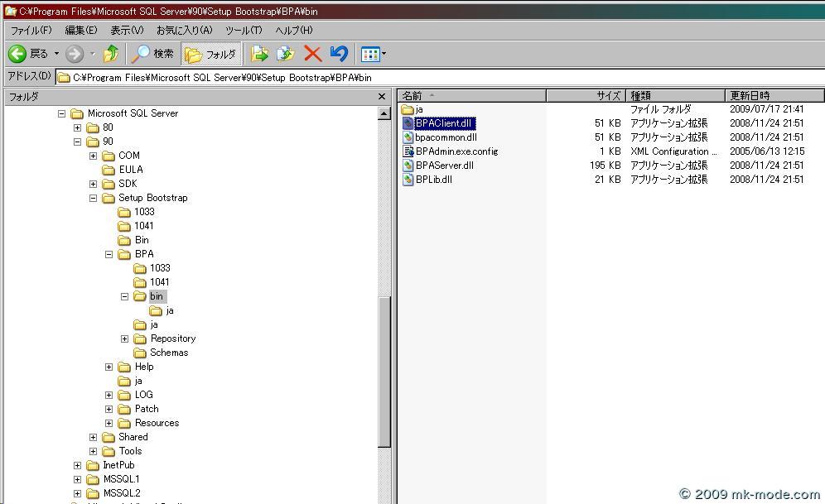Click the Move To toolbar icon

(x=259, y=54)
